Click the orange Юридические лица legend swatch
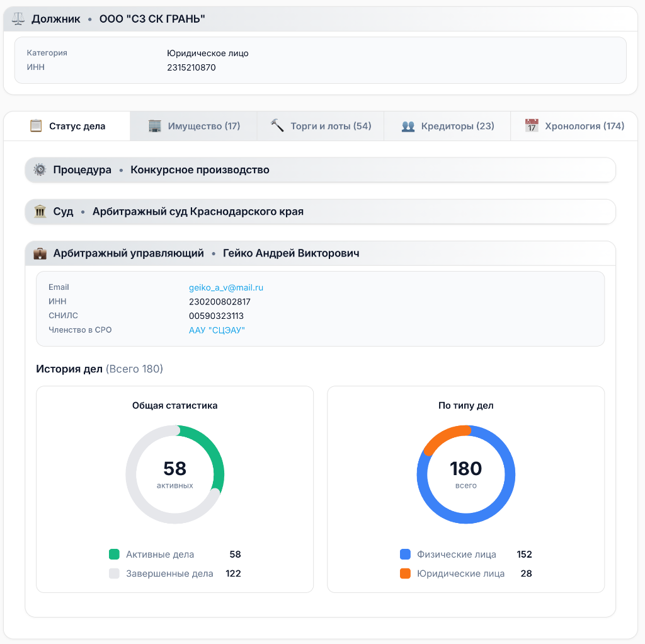The image size is (645, 644). point(405,573)
